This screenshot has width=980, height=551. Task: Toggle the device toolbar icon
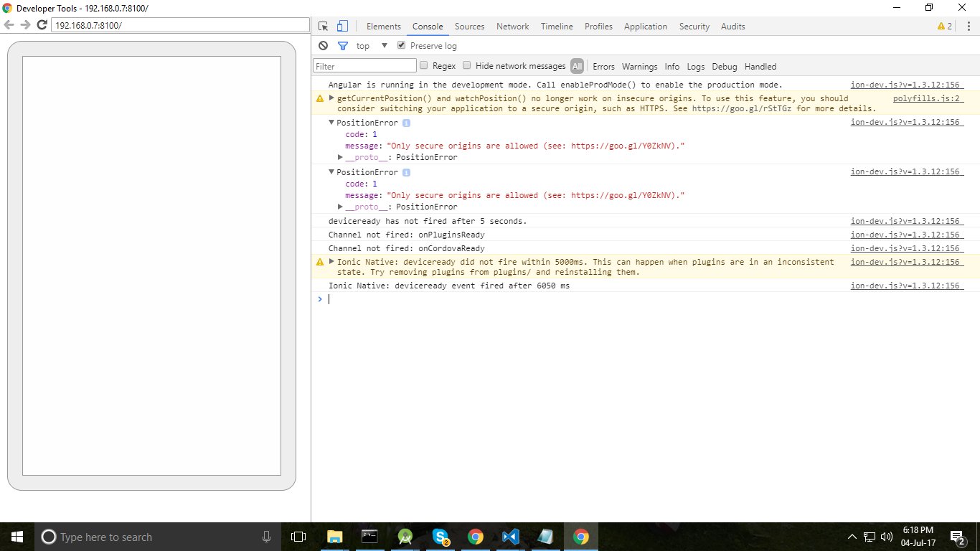pyautogui.click(x=342, y=27)
